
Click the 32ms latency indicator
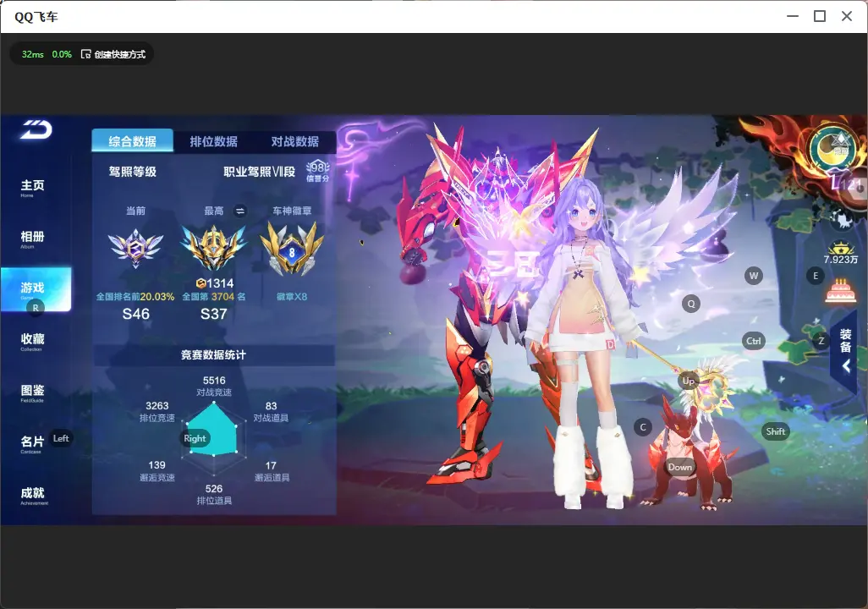pyautogui.click(x=33, y=54)
